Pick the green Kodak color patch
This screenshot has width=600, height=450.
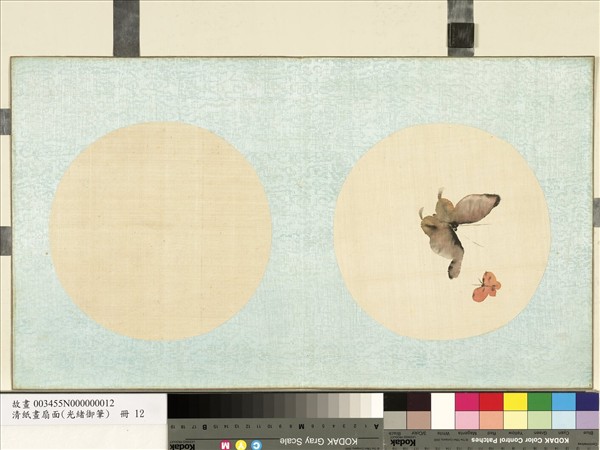[540, 401]
